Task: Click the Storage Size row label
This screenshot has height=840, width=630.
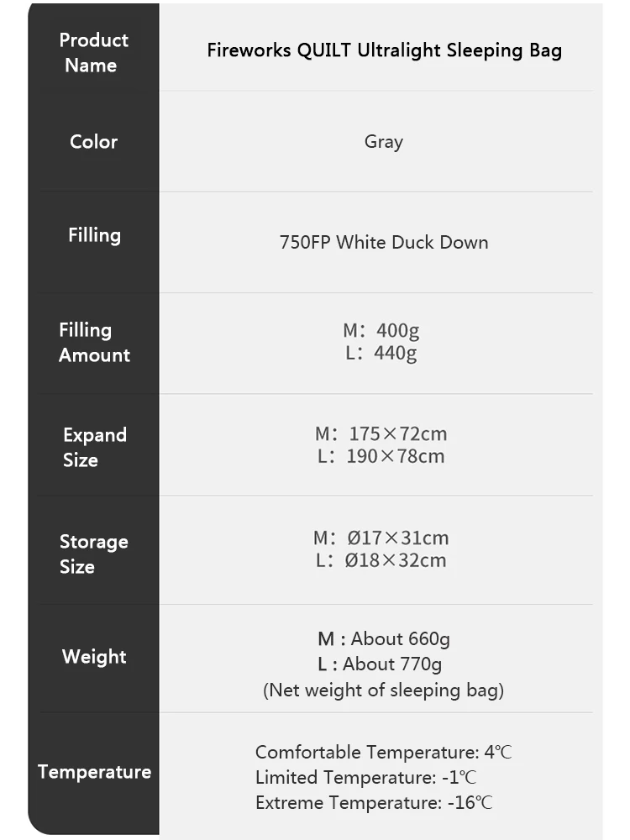Action: (93, 554)
